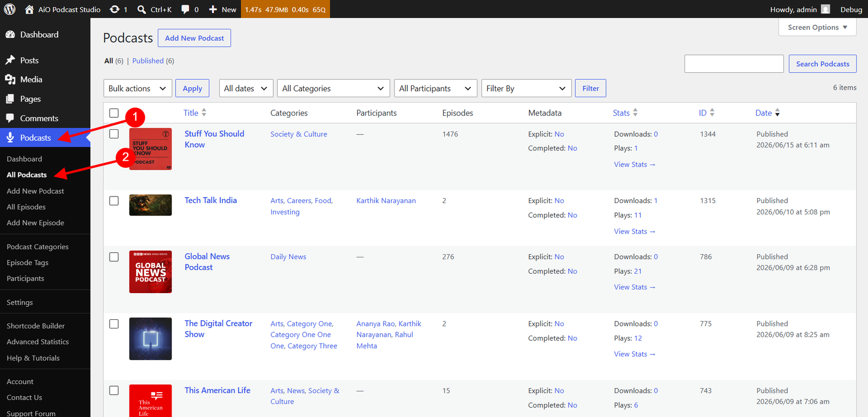Viewport: 868px width, 417px height.
Task: Open the All Participants dropdown
Action: [436, 89]
